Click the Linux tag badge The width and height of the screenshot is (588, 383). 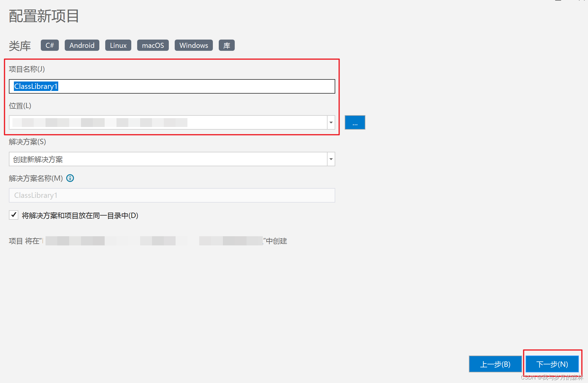[x=118, y=45]
